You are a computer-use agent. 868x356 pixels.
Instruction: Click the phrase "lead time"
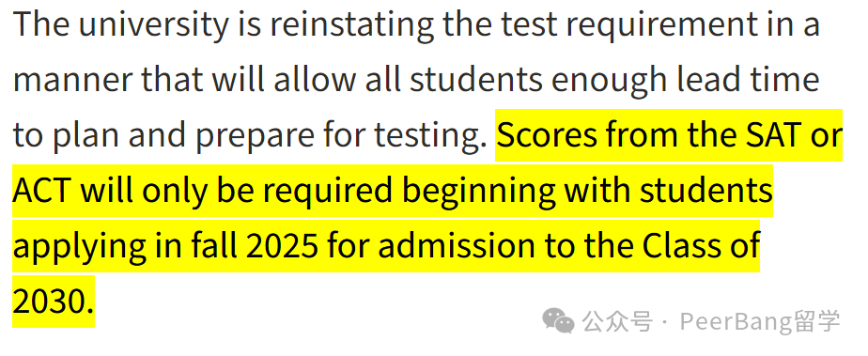[x=749, y=79]
